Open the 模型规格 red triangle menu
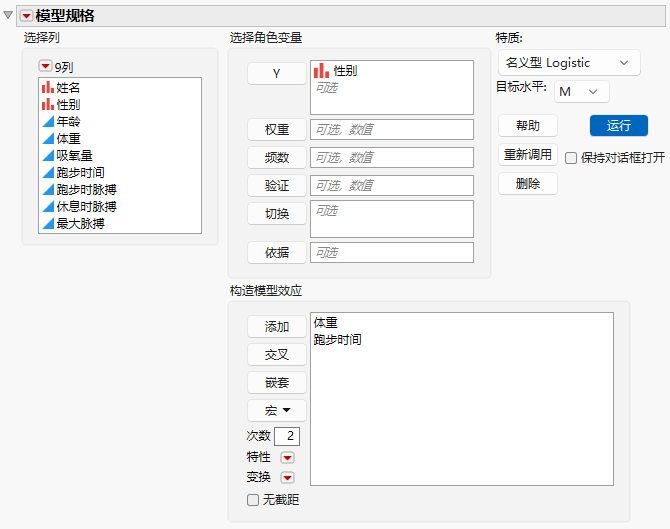Viewport: 670px width, 529px height. tap(26, 16)
